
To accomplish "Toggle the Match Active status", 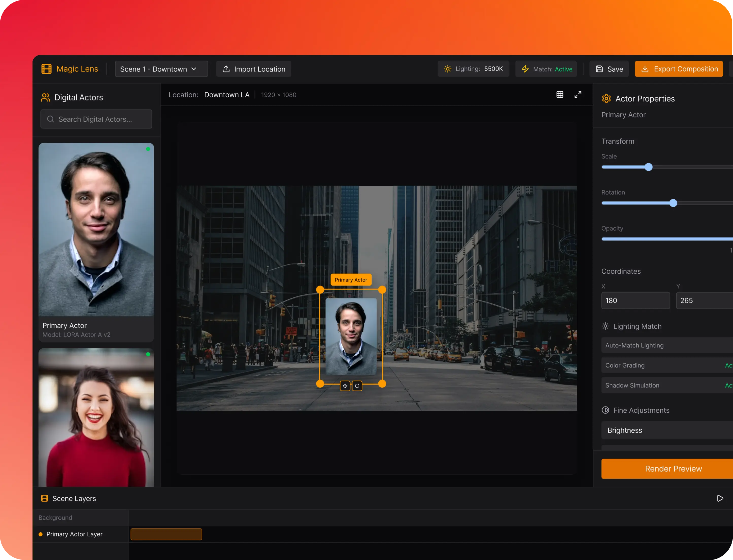I will pos(546,69).
